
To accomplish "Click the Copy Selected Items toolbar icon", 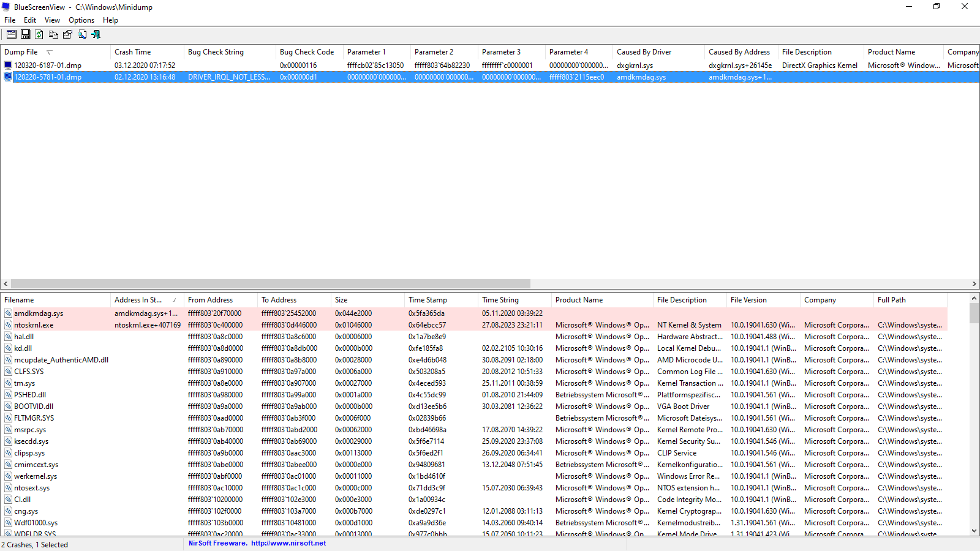I will (x=53, y=35).
